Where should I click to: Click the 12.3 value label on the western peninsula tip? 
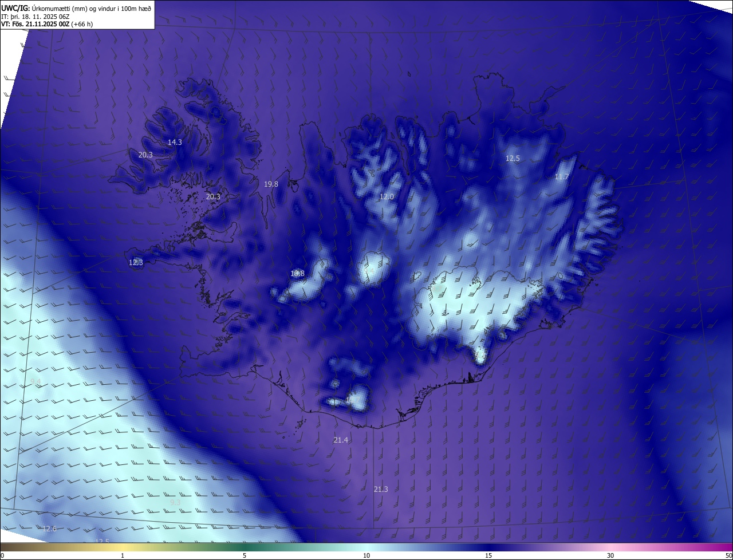click(136, 262)
